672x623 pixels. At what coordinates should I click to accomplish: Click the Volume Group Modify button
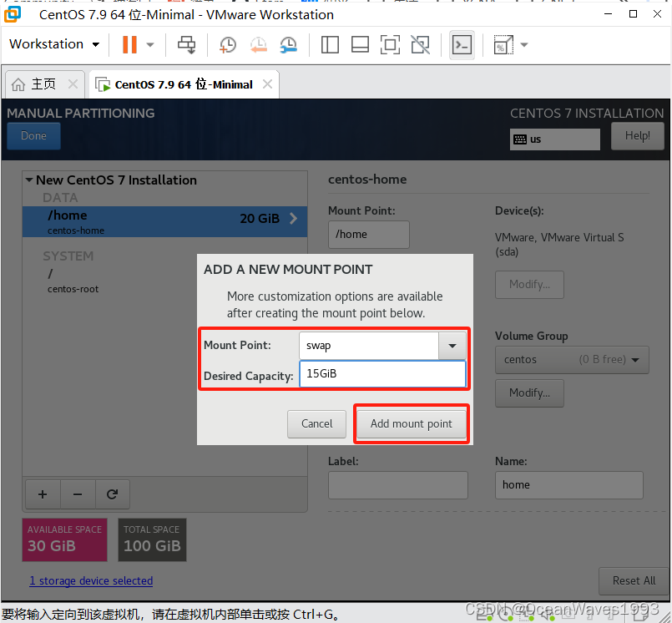coord(529,393)
